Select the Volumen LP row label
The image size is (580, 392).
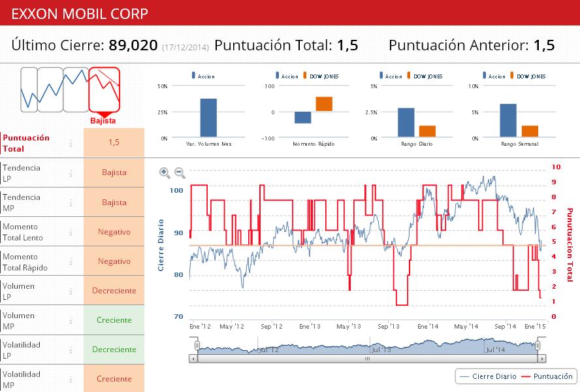click(18, 291)
